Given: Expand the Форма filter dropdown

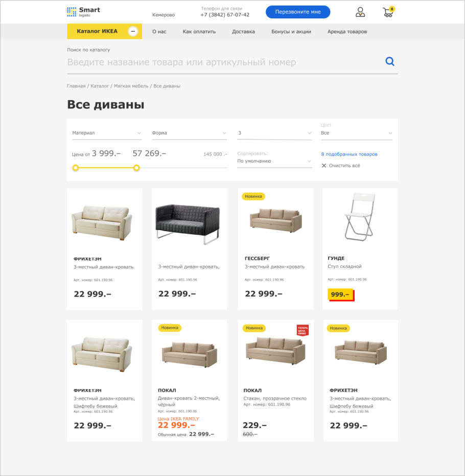Looking at the screenshot, I should click(x=189, y=133).
